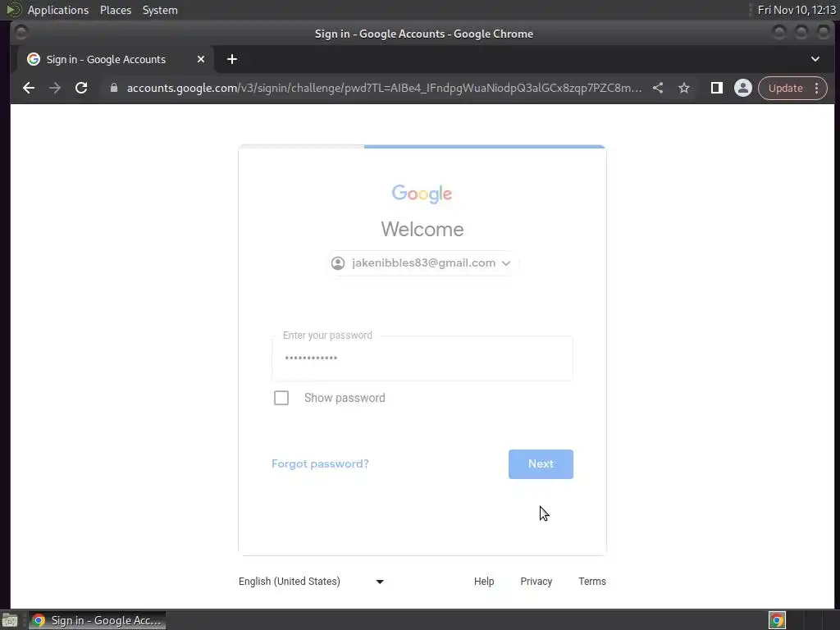
Task: Click the Chrome tray icon
Action: tap(777, 620)
